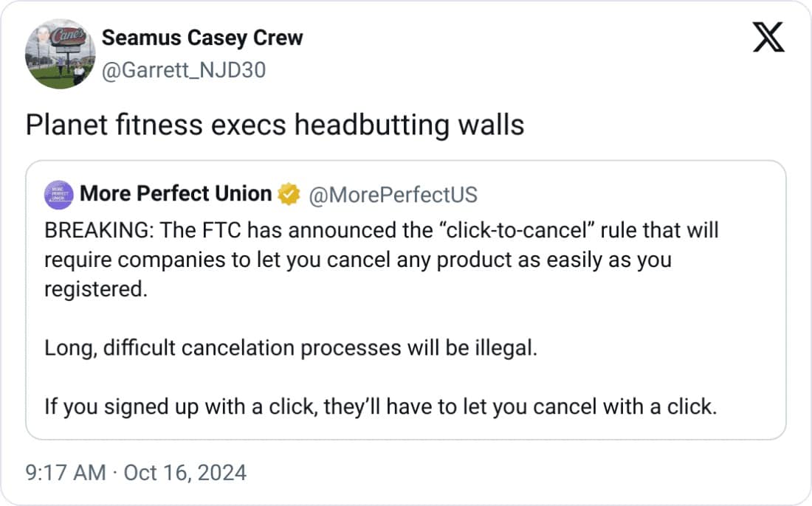Click the "Planet fitness execs headbutting walls" text
The width and height of the screenshot is (812, 506).
[275, 125]
